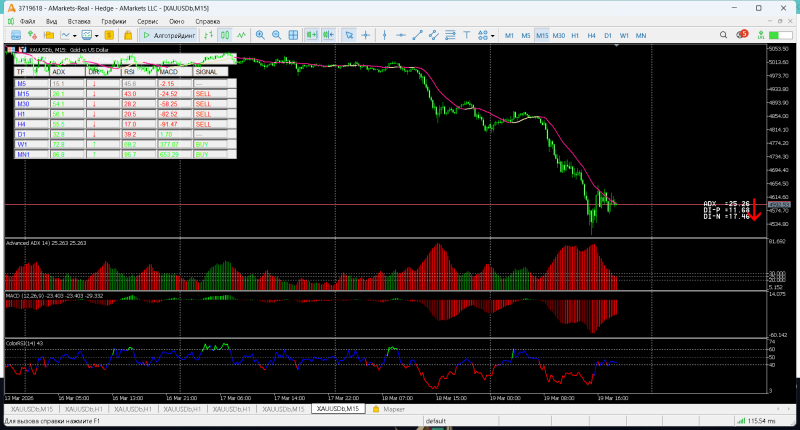
Task: Open the Графики menu
Action: tap(113, 21)
